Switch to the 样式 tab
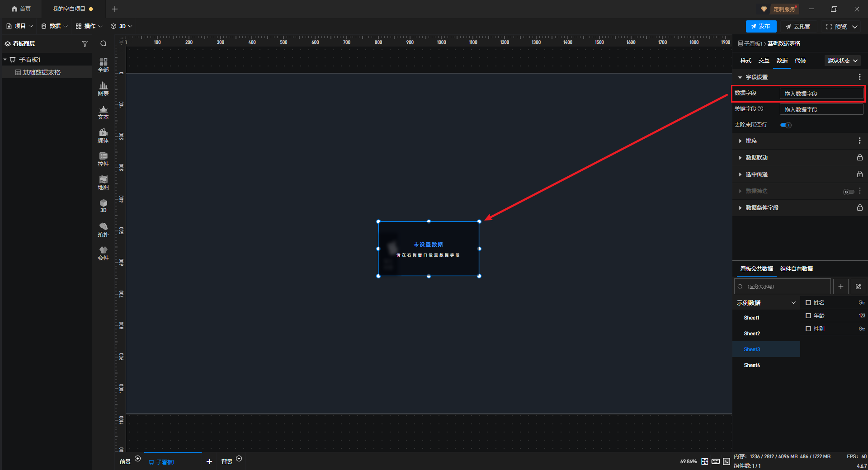This screenshot has width=868, height=470. click(x=745, y=61)
